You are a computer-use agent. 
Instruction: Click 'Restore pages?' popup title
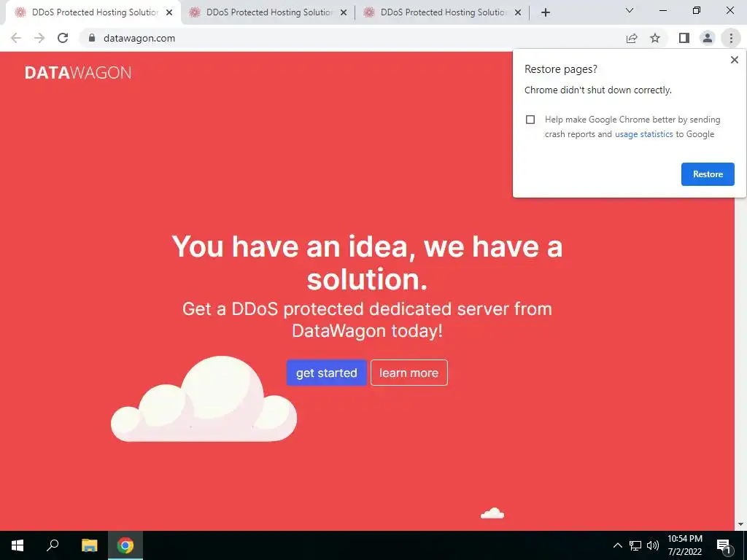coord(561,69)
